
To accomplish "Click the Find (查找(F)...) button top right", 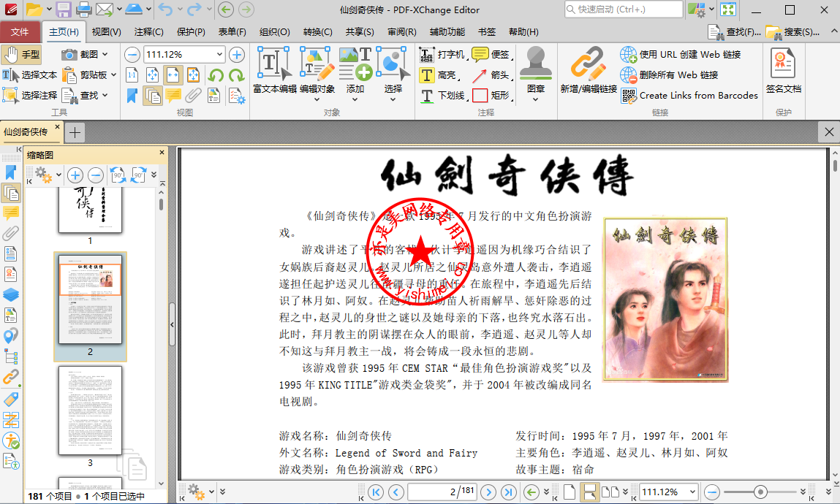I will click(735, 32).
